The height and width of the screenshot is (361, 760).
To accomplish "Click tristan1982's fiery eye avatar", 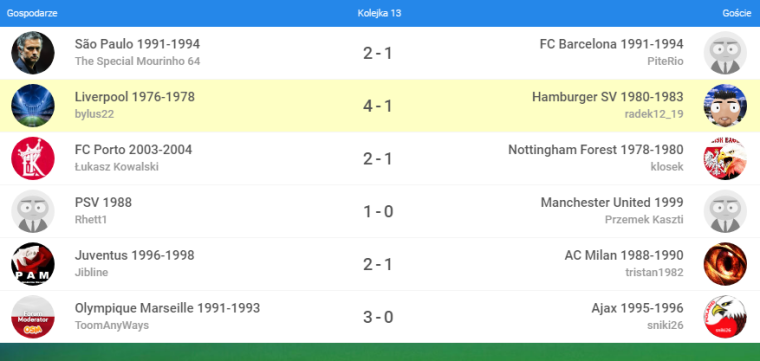I will (725, 264).
